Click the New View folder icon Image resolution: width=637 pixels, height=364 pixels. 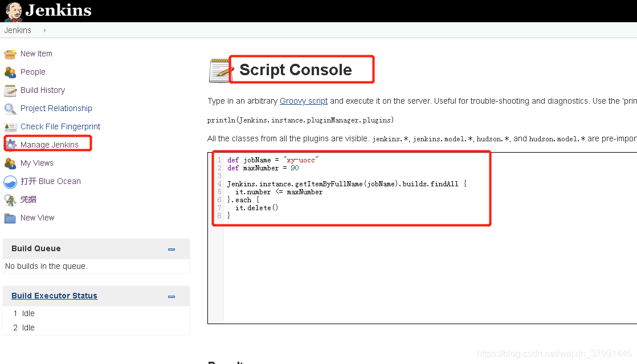(x=10, y=218)
